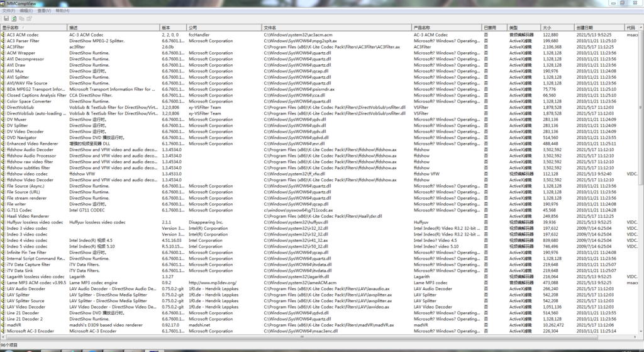Sort by the 版本 column header
This screenshot has width=644, height=352.
(x=174, y=28)
